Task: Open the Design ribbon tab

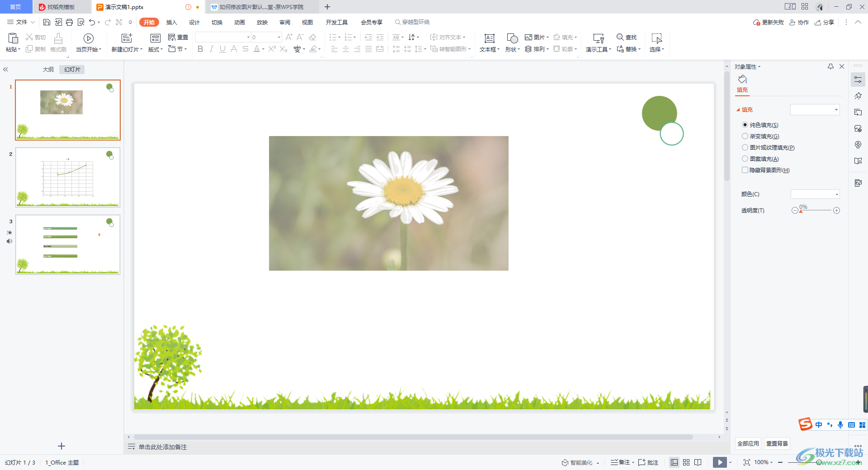Action: [194, 22]
